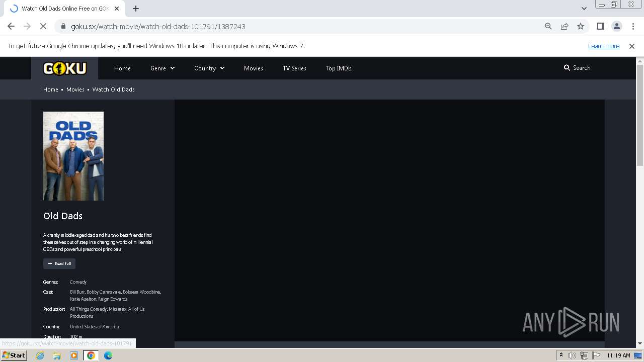
Task: Open the Action Center flag icon
Action: coord(596,355)
